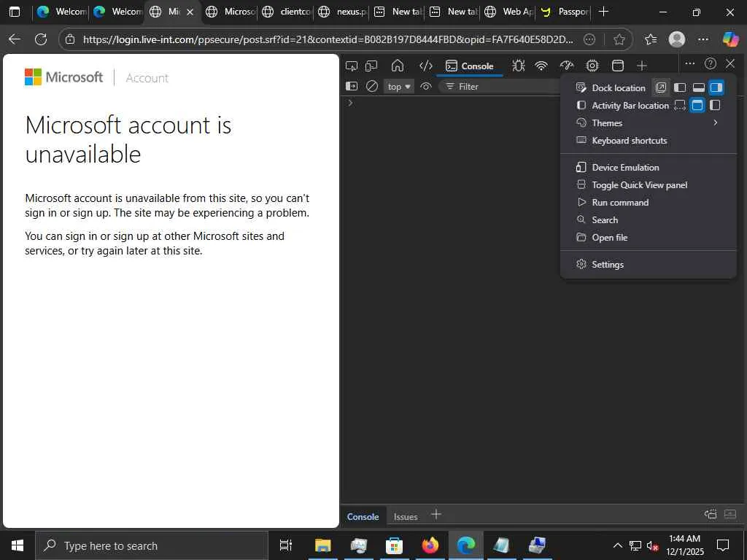Select Search in DevTools menu
747x560 pixels.
tap(649, 220)
